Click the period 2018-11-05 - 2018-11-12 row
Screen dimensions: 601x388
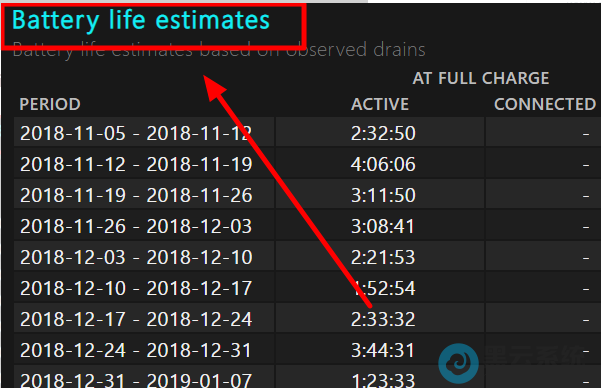click(x=307, y=133)
